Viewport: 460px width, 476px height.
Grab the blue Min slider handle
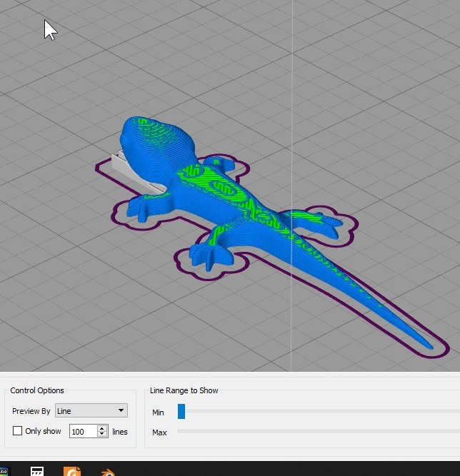tap(181, 411)
